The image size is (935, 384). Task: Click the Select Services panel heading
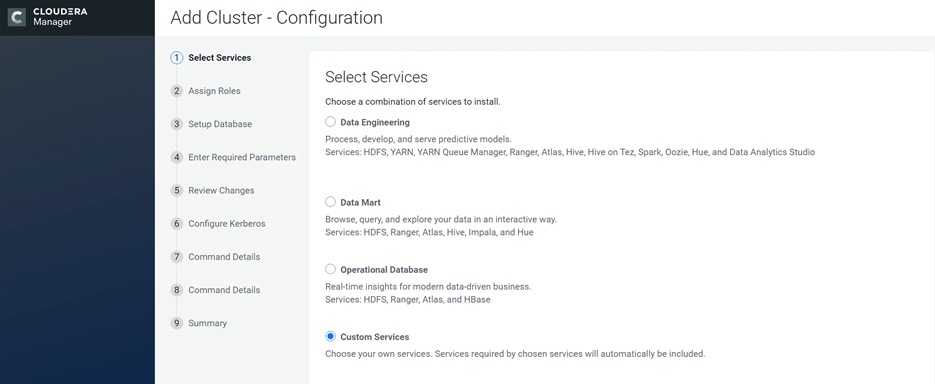click(x=376, y=77)
